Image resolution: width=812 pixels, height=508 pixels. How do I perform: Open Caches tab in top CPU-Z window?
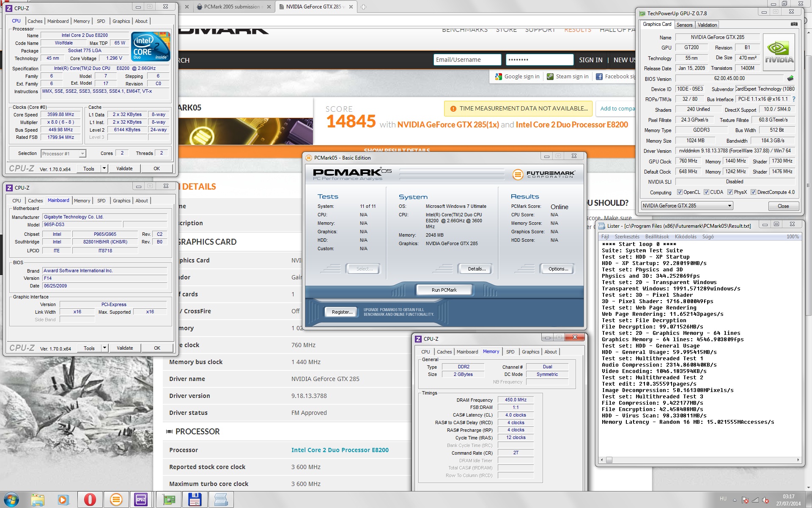coord(35,21)
